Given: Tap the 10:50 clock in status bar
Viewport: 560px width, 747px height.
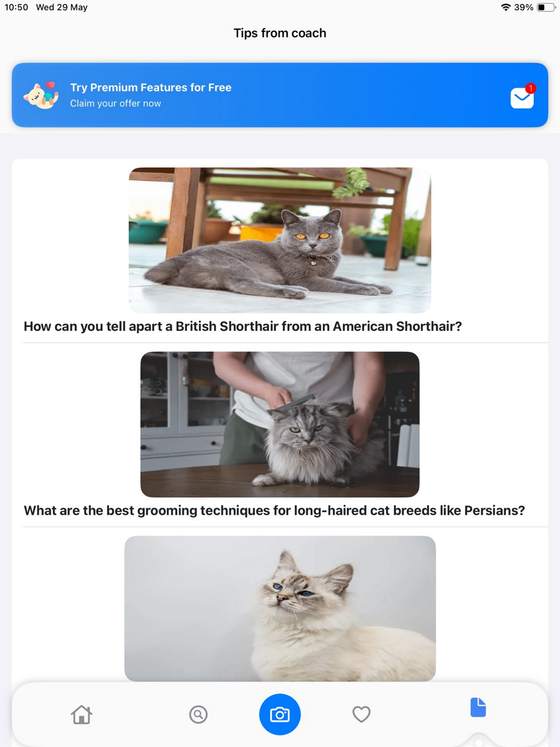Looking at the screenshot, I should coord(16,7).
